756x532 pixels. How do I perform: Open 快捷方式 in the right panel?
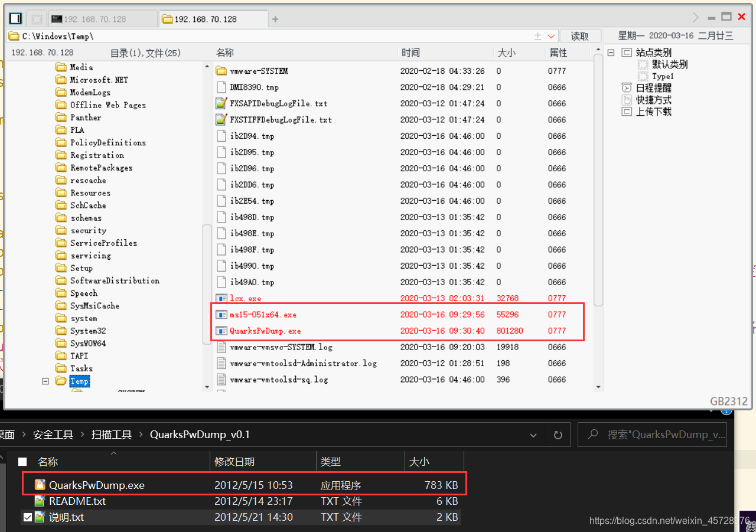coord(653,100)
